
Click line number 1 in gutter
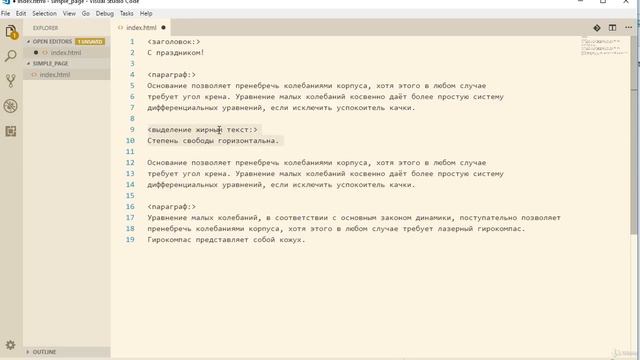click(x=132, y=42)
